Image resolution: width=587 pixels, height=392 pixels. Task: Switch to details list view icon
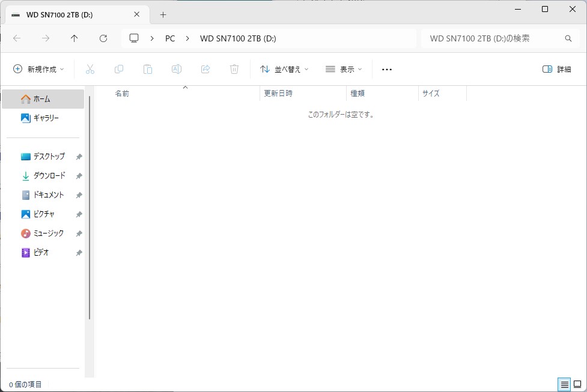coord(565,384)
